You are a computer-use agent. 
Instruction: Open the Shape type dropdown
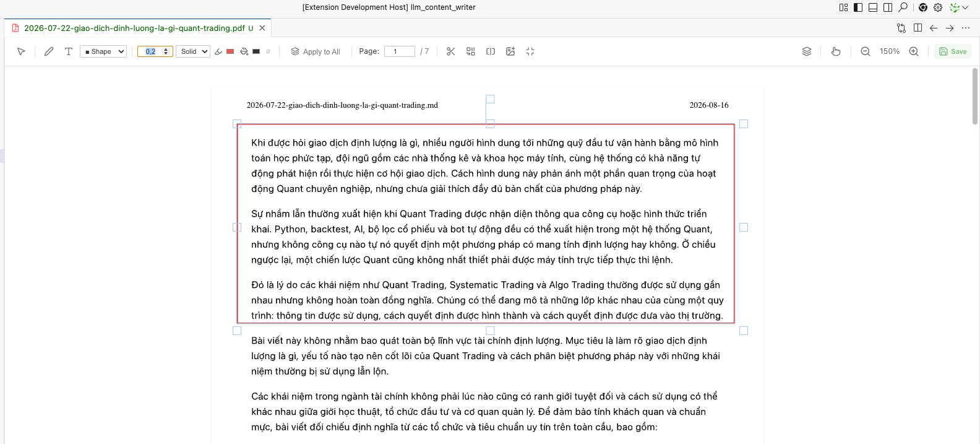click(x=103, y=51)
